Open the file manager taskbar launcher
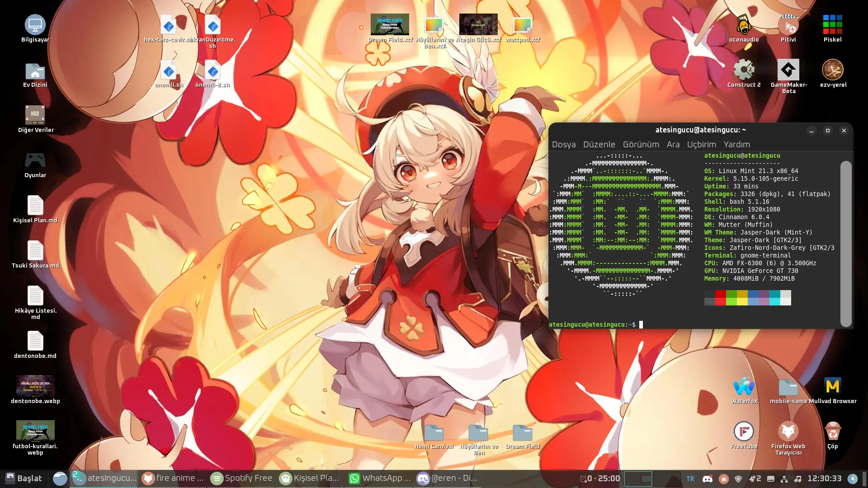The height and width of the screenshot is (488, 868). click(x=60, y=479)
